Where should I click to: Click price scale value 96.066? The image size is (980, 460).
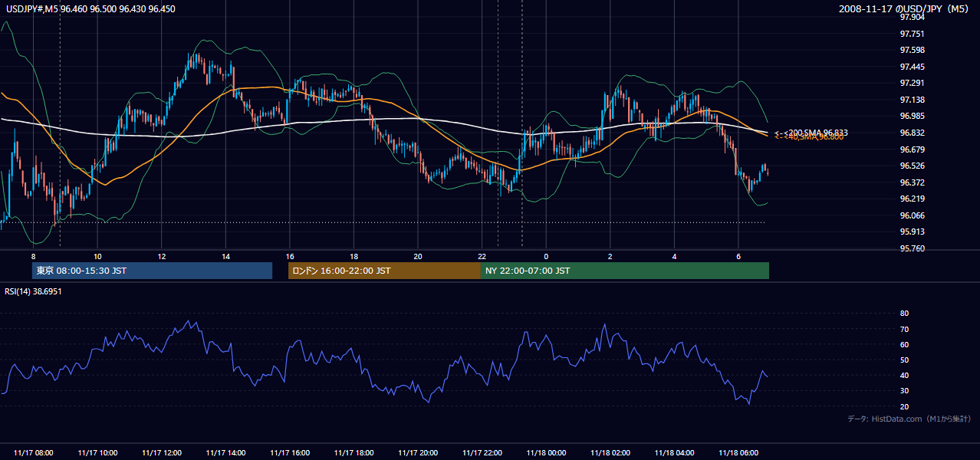pos(912,215)
